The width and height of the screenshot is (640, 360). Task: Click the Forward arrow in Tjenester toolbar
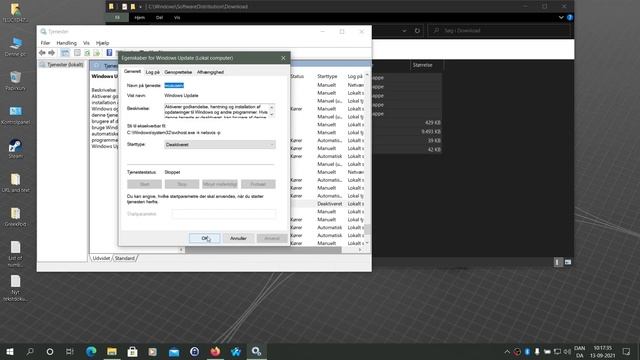(51, 53)
